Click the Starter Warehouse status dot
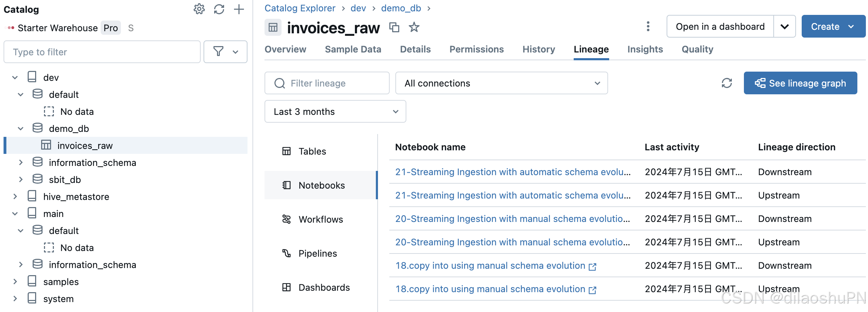This screenshot has height=312, width=868. point(11,28)
